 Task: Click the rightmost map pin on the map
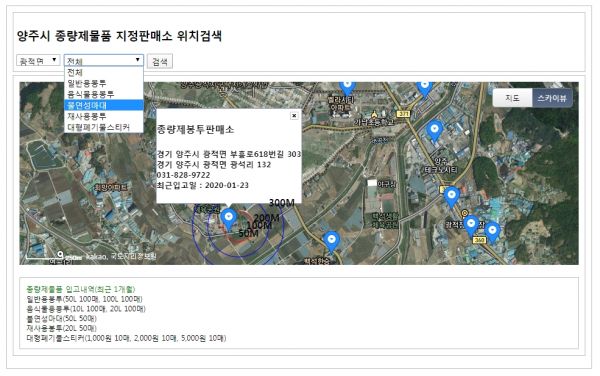(x=492, y=232)
